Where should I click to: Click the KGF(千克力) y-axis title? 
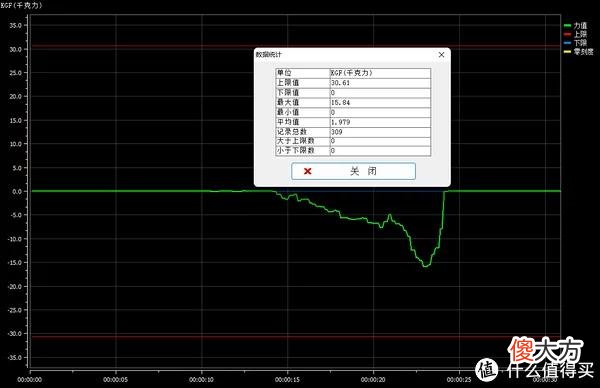click(21, 5)
